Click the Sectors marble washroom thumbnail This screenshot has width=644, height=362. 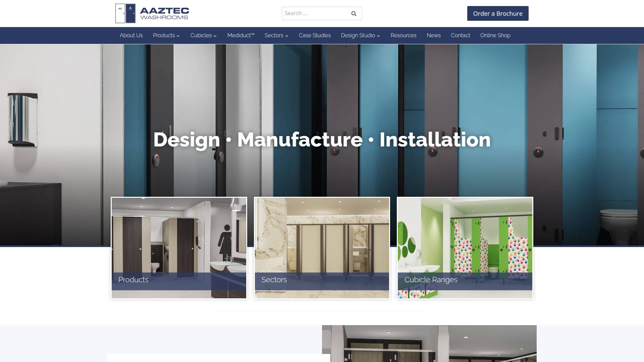(x=322, y=247)
